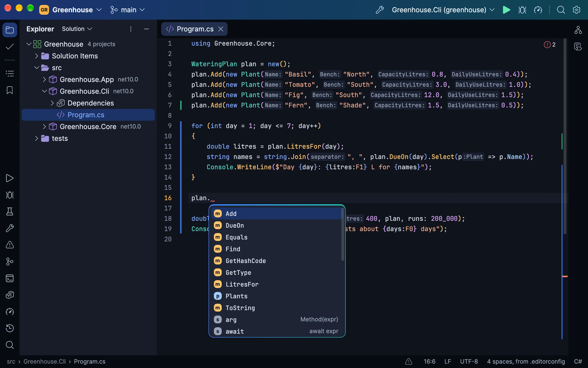Open the Structure tool window icon
The image size is (588, 368).
coord(10,73)
